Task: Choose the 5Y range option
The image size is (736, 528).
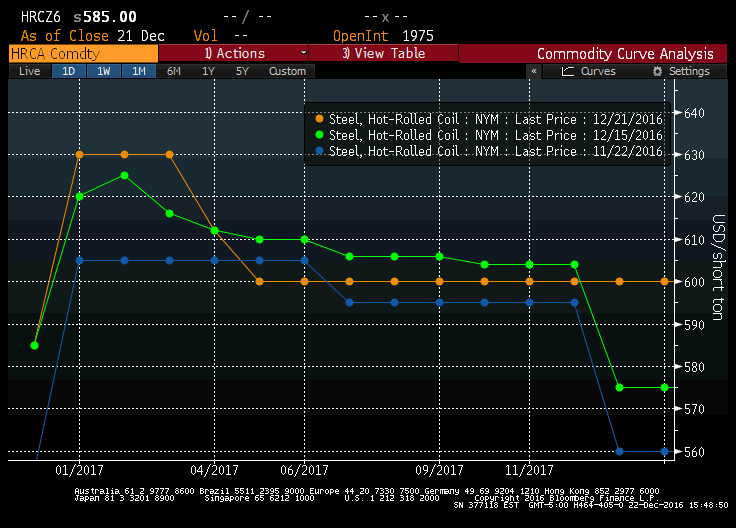Action: point(242,72)
